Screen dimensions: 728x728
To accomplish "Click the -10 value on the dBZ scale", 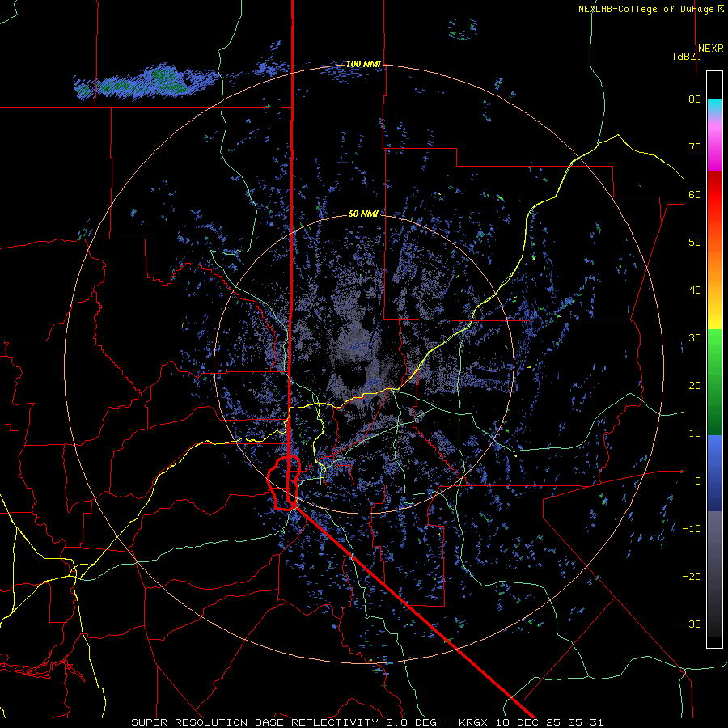I will click(x=692, y=529).
